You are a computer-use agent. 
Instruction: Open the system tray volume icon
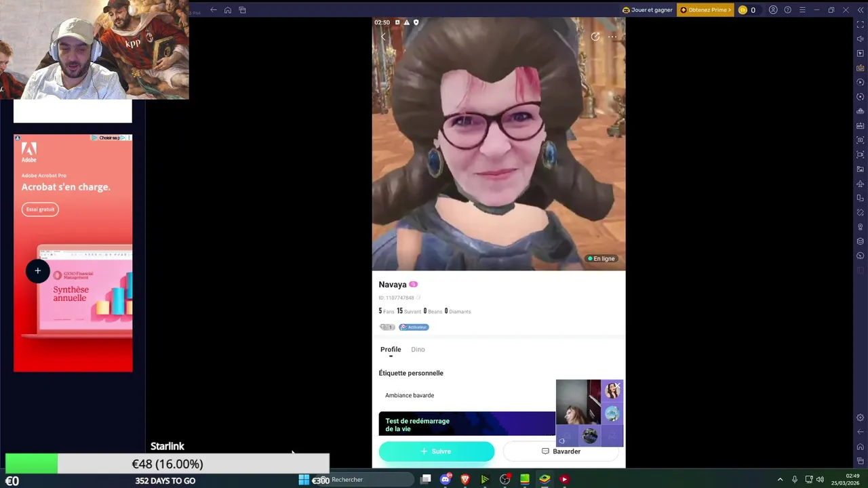820,480
